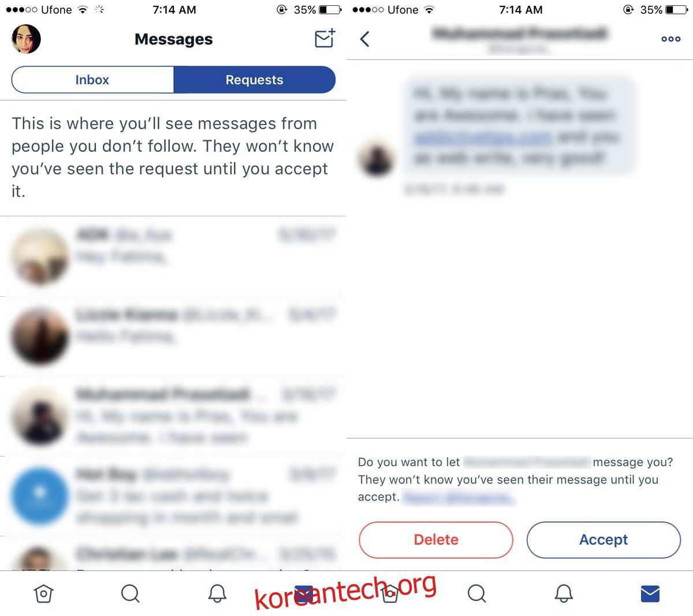693x616 pixels.
Task: Open the three-dot more options menu
Action: [x=670, y=39]
